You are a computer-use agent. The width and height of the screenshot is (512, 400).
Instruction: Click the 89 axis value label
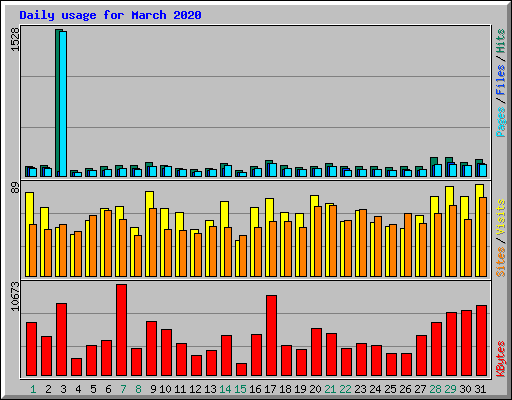(15, 188)
